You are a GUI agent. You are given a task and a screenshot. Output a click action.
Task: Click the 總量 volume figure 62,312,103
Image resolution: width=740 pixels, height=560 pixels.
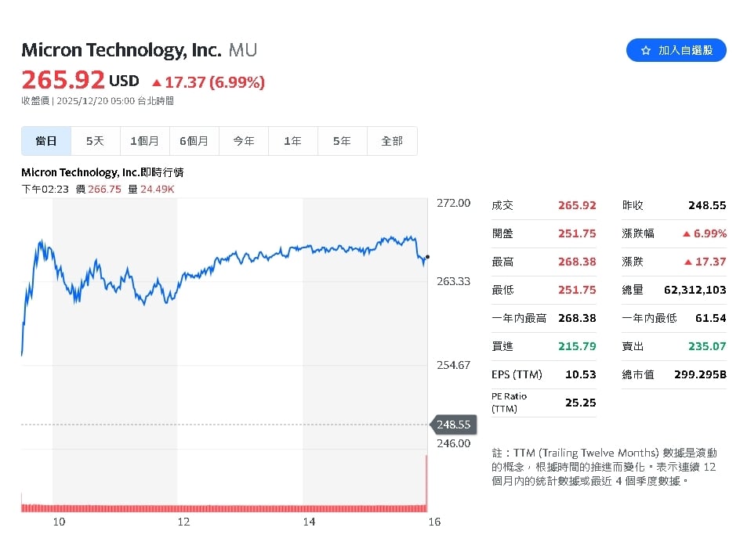pos(696,290)
